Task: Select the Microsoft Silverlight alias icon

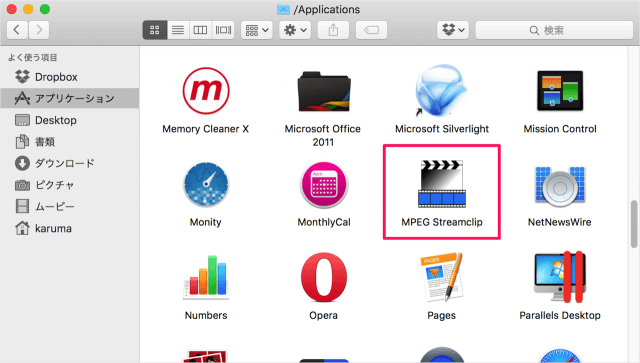Action: click(441, 90)
